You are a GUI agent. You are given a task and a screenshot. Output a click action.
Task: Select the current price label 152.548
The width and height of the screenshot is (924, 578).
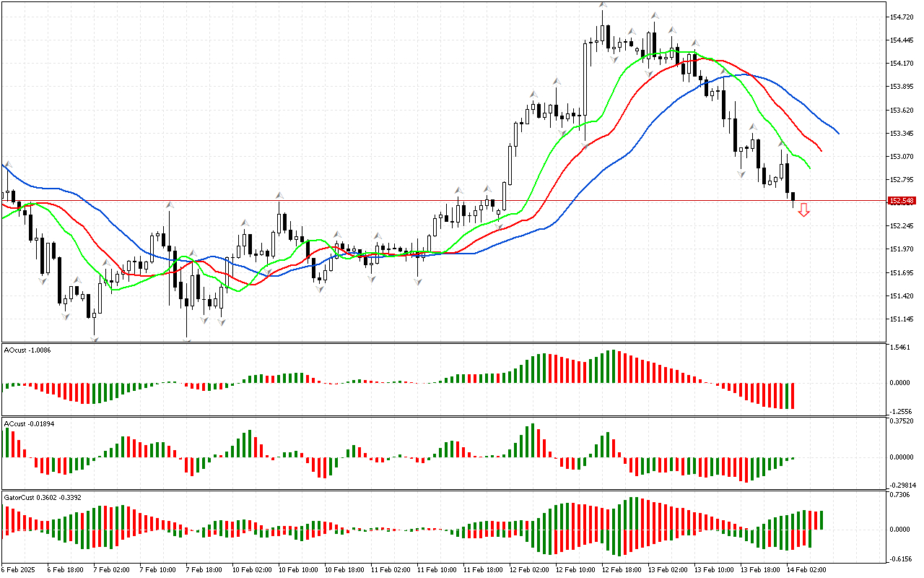point(903,201)
